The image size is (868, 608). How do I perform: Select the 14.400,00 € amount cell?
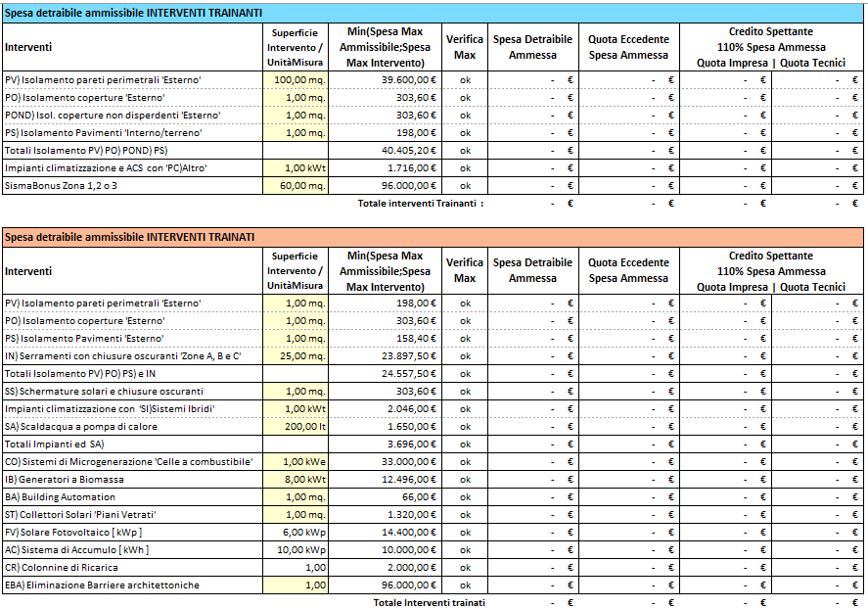pyautogui.click(x=386, y=533)
